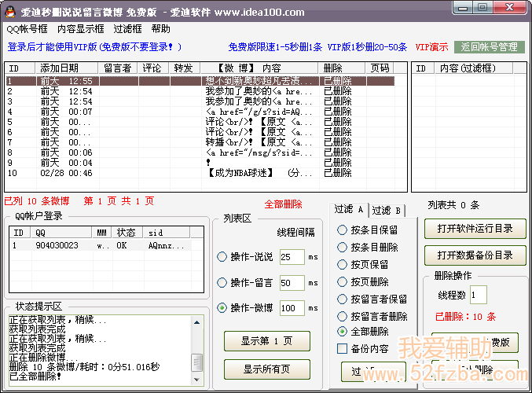Image resolution: width=532 pixels, height=393 pixels.
Task: Click the red 全部删除 link
Action: [x=284, y=204]
